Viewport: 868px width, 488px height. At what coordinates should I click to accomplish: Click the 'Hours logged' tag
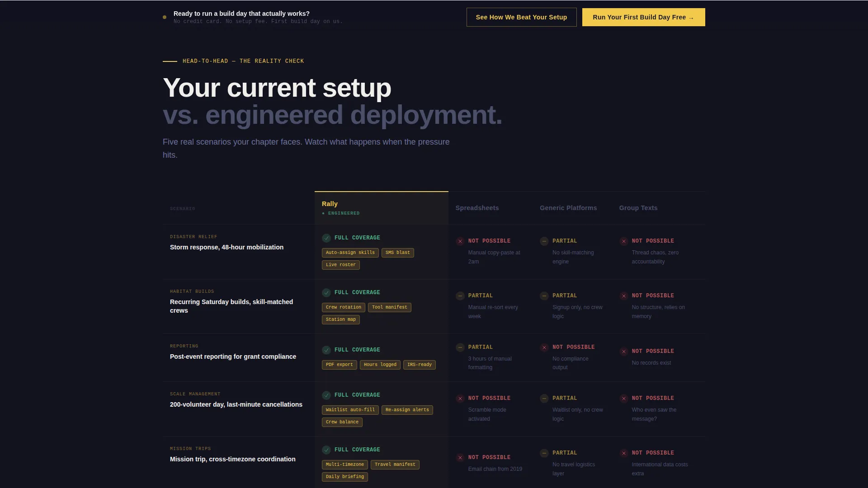(x=380, y=365)
